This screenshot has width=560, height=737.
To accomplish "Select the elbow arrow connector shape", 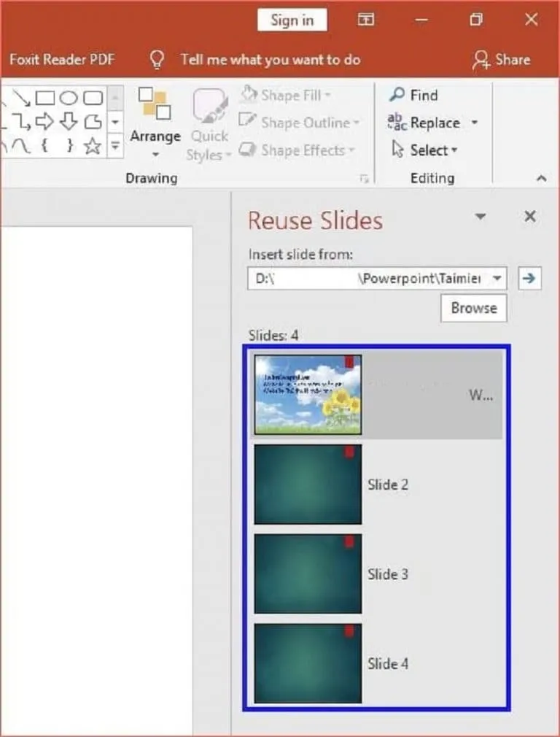I will (x=22, y=122).
